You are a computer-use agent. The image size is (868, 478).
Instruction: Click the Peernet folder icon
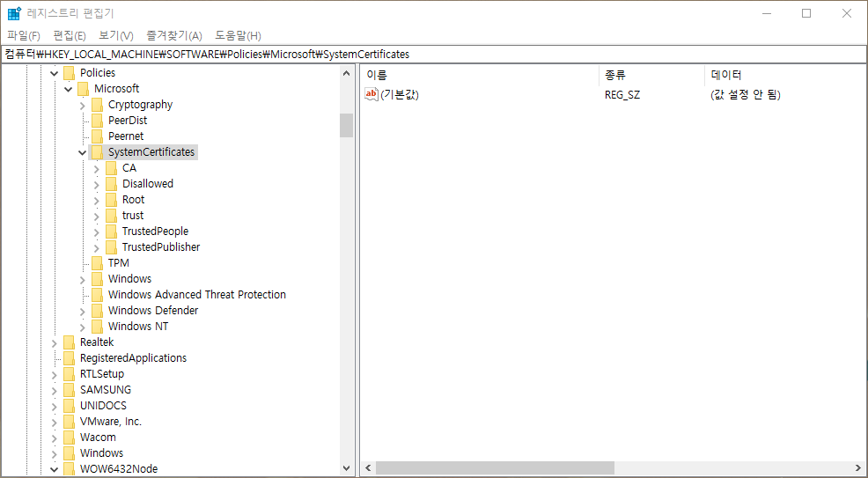tap(97, 136)
